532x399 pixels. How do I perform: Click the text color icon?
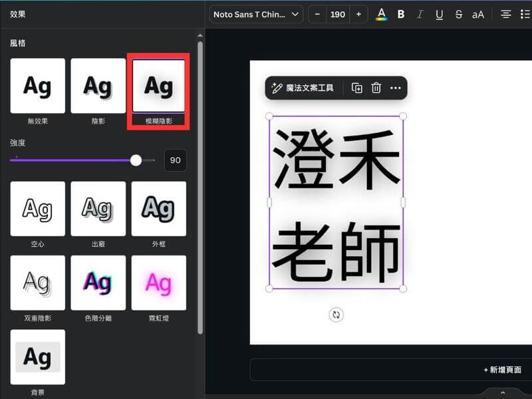point(381,14)
